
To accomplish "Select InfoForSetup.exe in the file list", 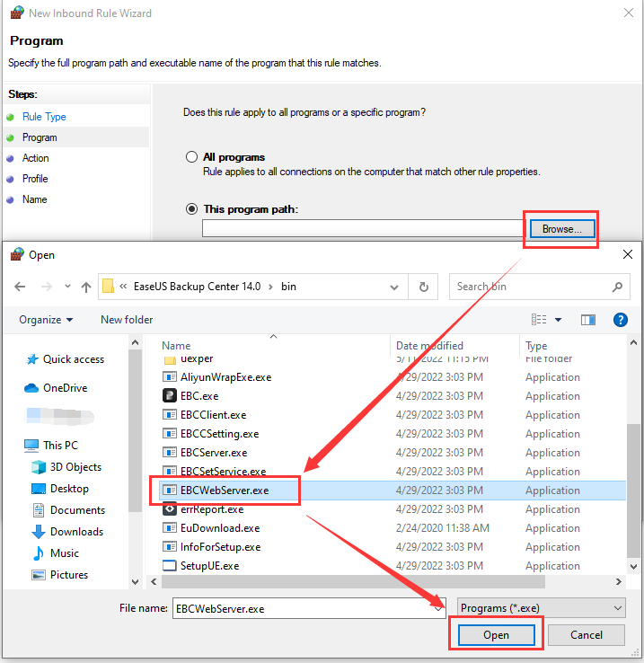I will pyautogui.click(x=220, y=547).
